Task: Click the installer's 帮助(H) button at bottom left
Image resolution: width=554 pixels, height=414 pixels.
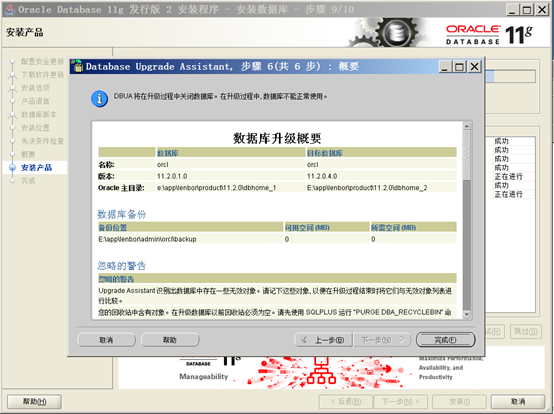Action: [x=34, y=402]
